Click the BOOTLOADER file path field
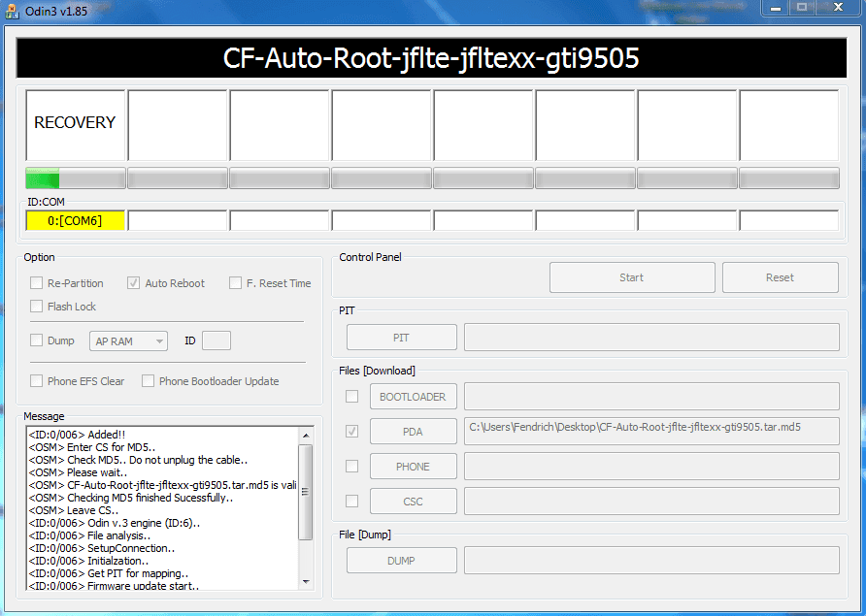 [651, 397]
